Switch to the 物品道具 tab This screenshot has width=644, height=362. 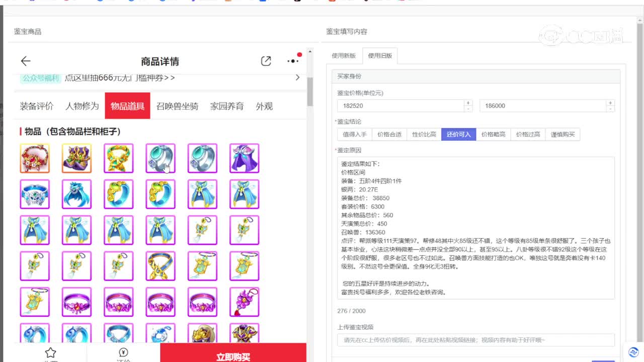pos(127,106)
